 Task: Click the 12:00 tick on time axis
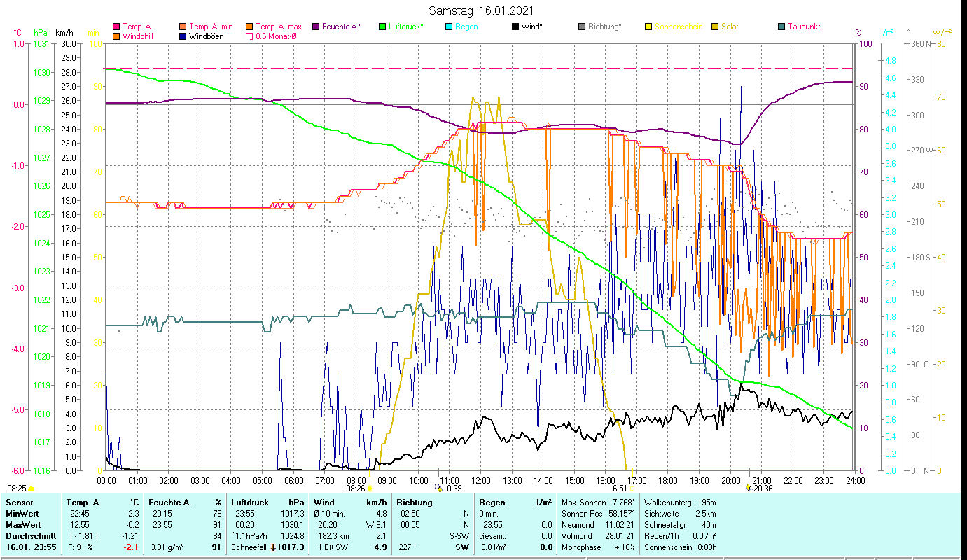click(481, 480)
